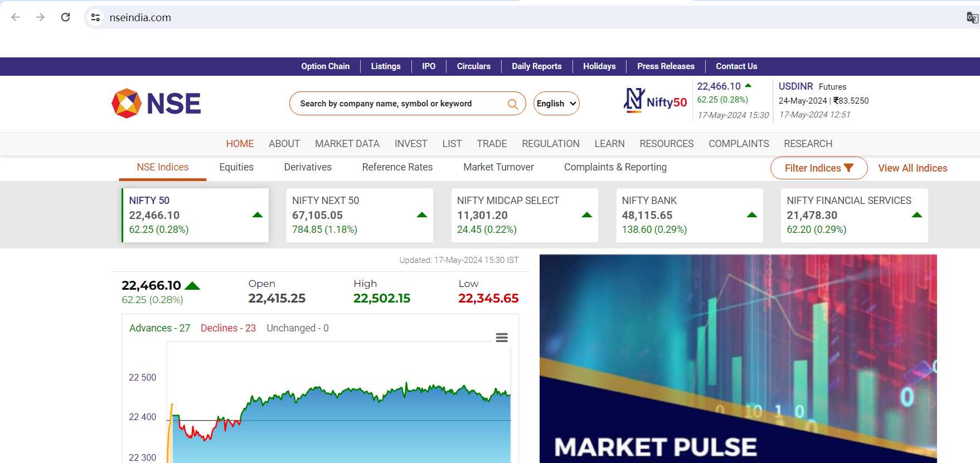This screenshot has width=980, height=463.
Task: Open the English language dropdown
Action: (x=556, y=104)
